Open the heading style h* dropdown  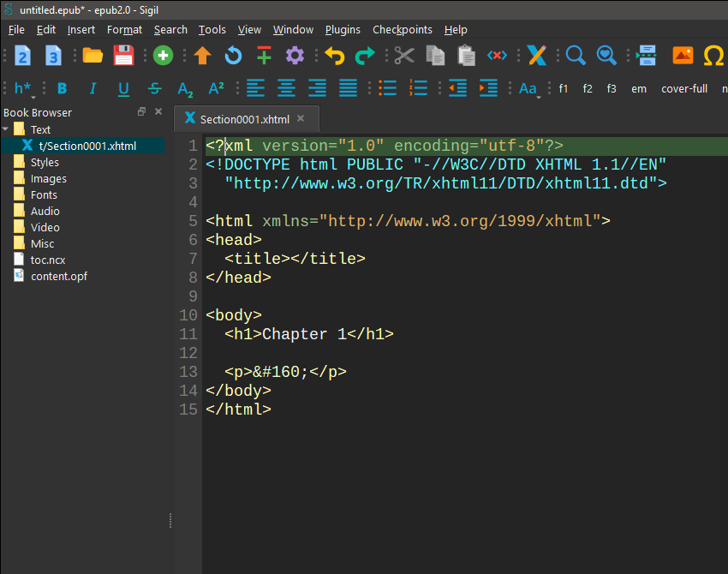pos(24,88)
